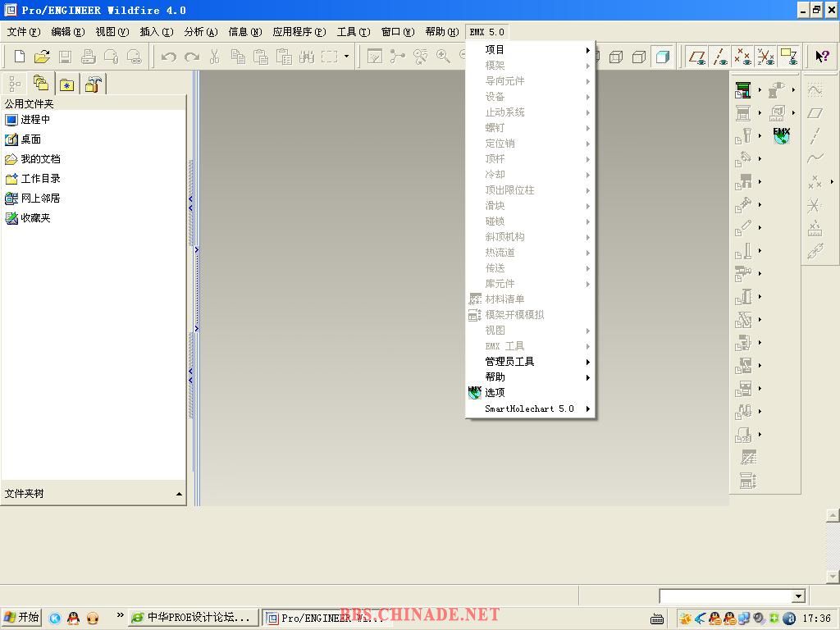Open the 工作目录 folder link
Image resolution: width=840 pixels, height=630 pixels.
click(x=33, y=178)
